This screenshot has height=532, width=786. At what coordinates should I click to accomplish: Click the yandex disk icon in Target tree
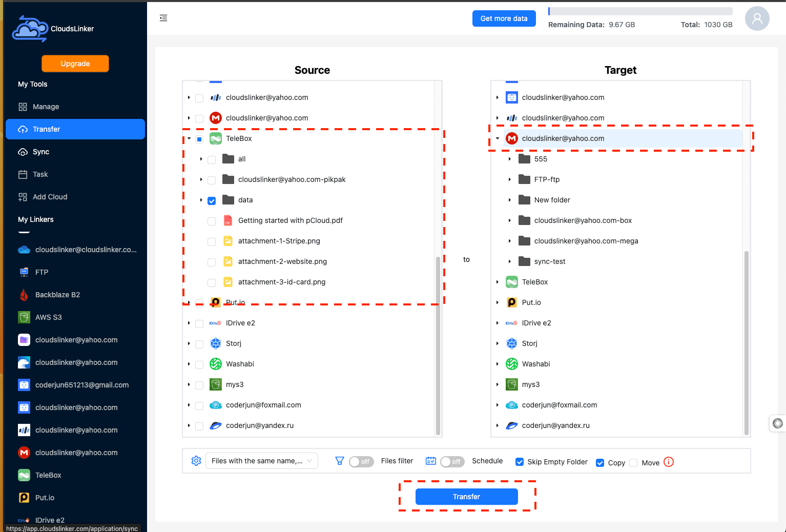pos(512,425)
